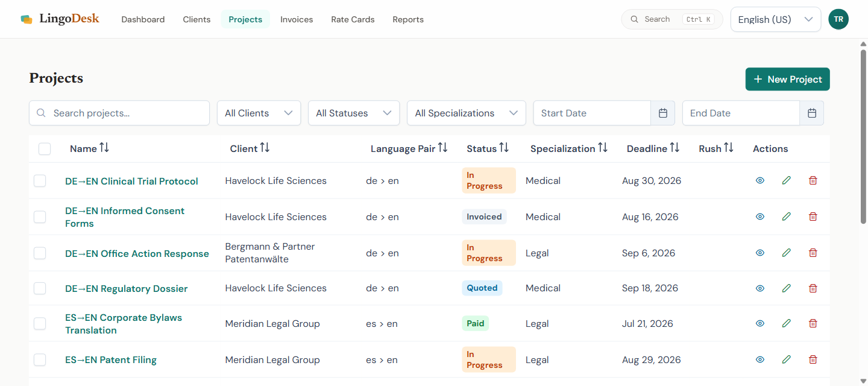Select the ES→EN Patent Filing row checkbox

(40, 359)
